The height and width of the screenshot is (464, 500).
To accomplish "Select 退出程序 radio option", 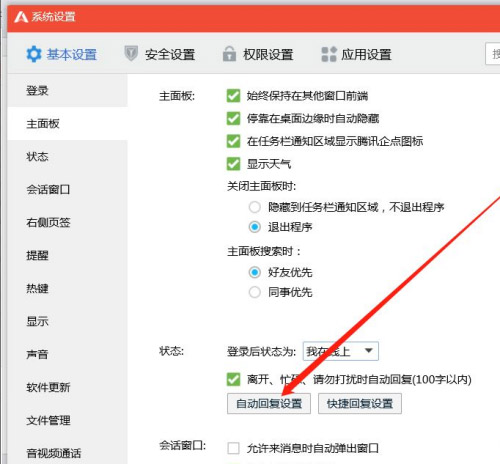I will point(255,227).
